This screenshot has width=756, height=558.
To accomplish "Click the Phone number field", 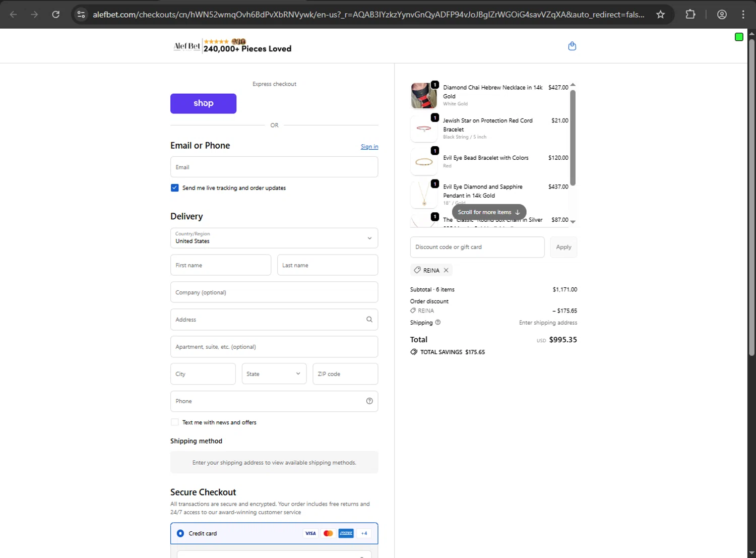I will [274, 401].
